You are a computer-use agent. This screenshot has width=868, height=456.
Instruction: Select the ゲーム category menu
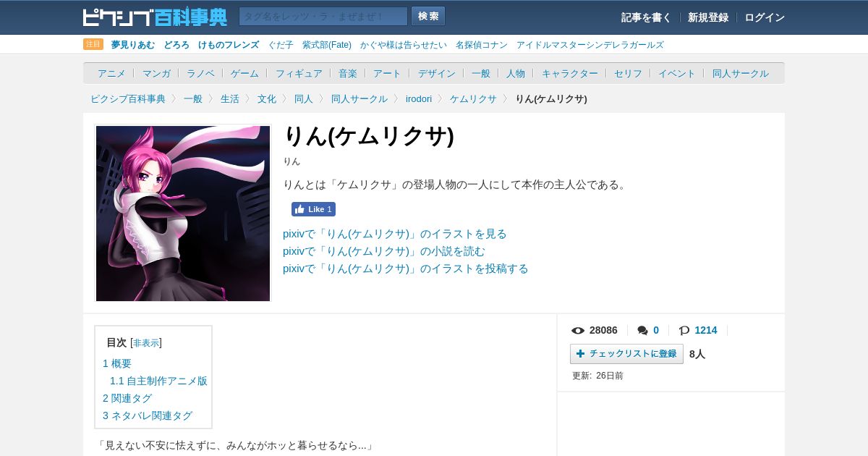pos(244,73)
